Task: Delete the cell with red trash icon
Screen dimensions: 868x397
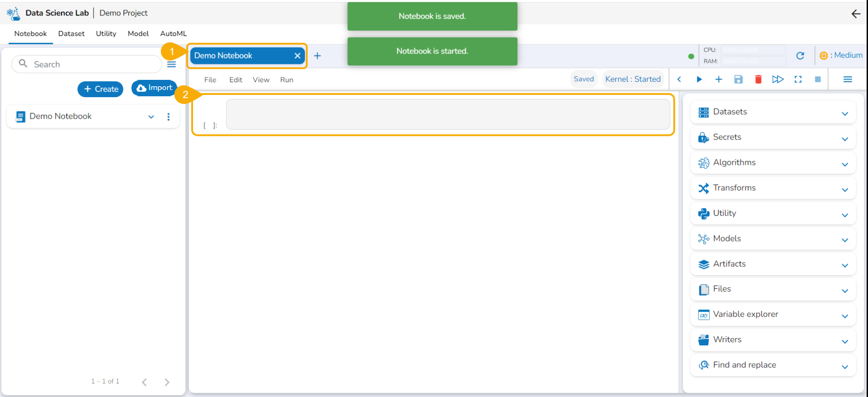Action: (758, 79)
